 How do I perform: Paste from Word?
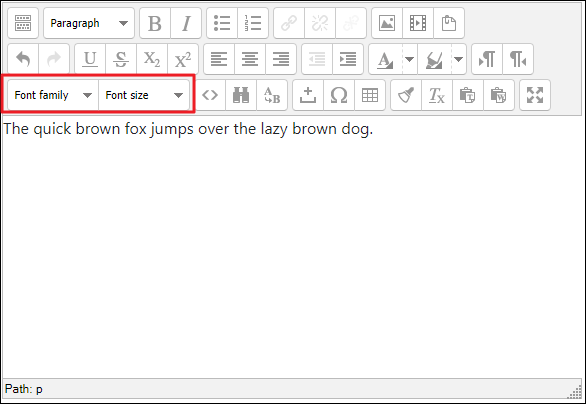pyautogui.click(x=499, y=95)
